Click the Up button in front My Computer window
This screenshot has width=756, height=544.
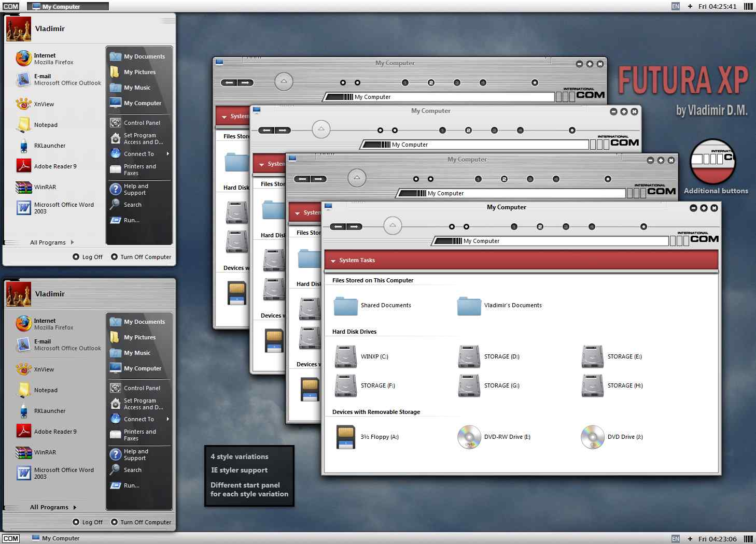pyautogui.click(x=393, y=225)
